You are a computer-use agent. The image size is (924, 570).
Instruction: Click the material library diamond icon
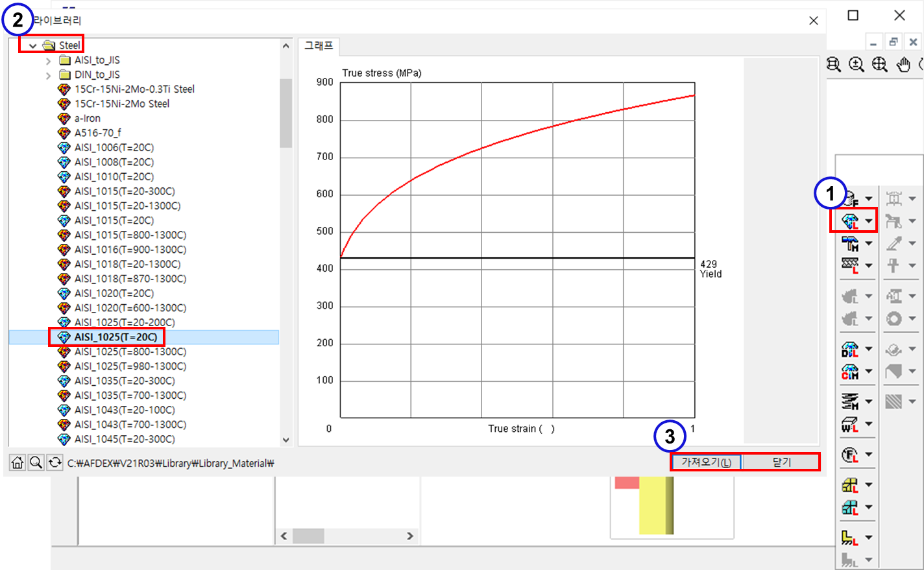pos(850,220)
